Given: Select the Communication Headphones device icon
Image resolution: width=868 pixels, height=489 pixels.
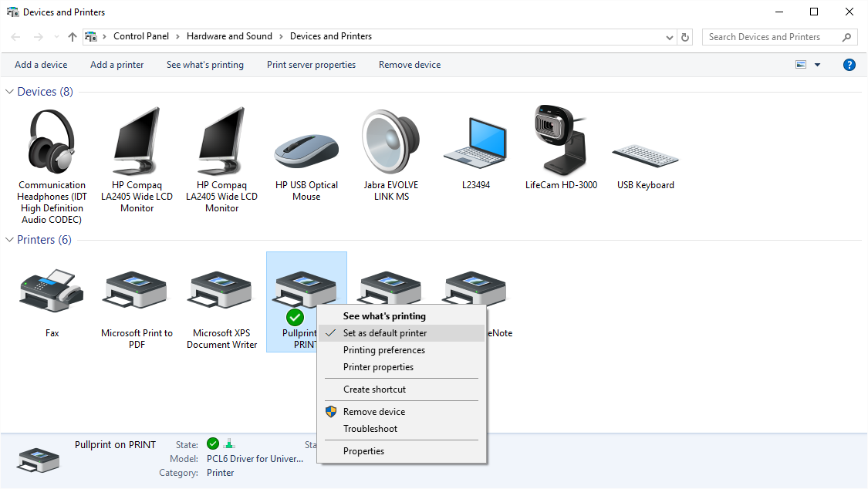Looking at the screenshot, I should coord(52,141).
